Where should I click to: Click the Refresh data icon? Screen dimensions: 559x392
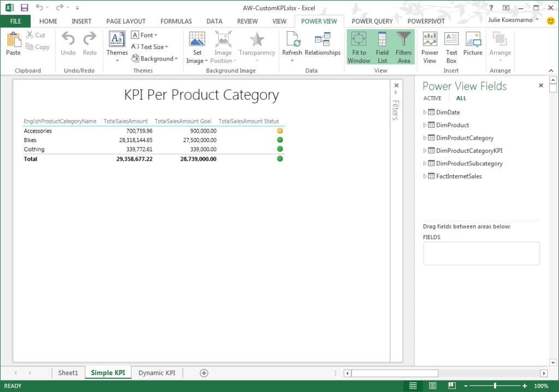click(293, 39)
